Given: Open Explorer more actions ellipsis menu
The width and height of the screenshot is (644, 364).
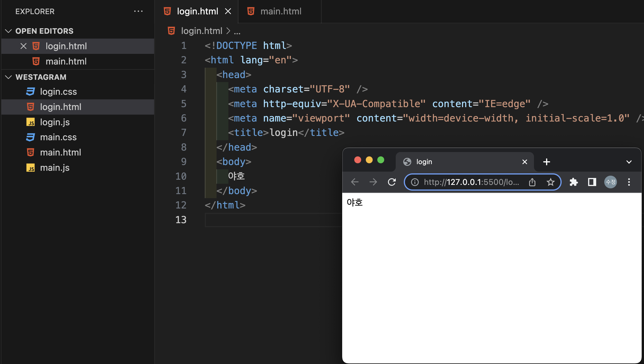Looking at the screenshot, I should 138,11.
